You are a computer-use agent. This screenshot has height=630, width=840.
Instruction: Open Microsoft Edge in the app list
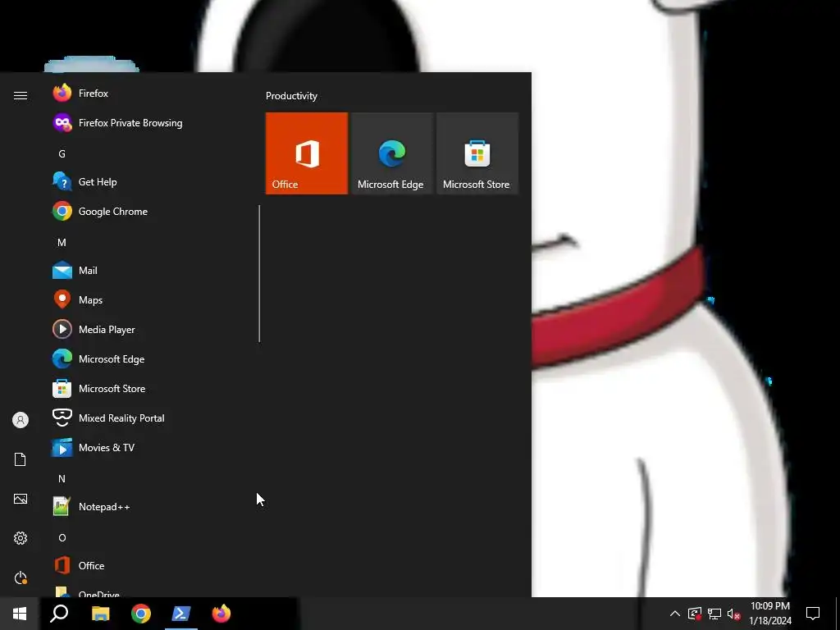[150, 358]
